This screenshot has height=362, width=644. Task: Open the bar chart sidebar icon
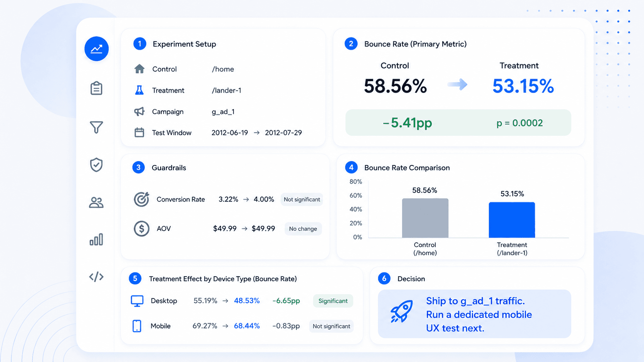point(96,239)
